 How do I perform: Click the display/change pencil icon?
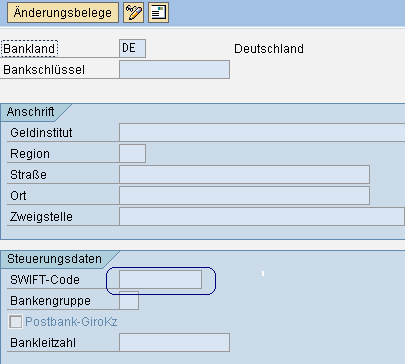(133, 13)
